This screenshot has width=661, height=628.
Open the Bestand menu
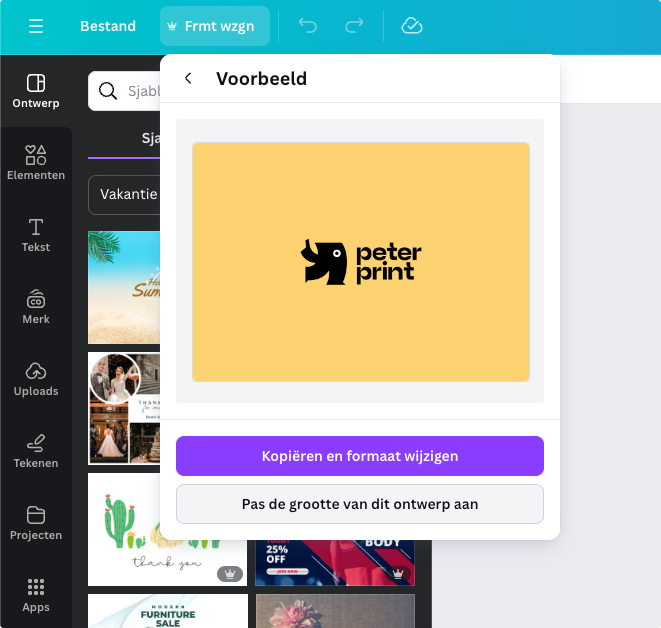pos(108,26)
